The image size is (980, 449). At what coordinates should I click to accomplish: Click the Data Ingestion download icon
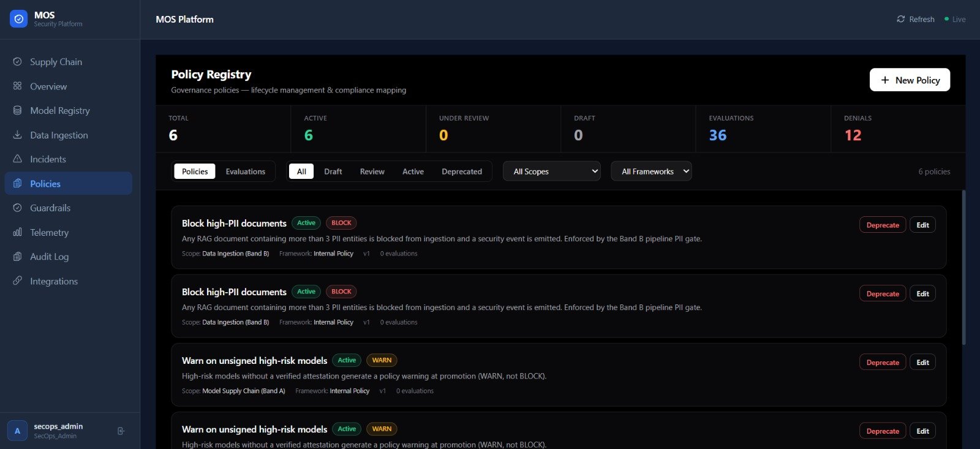(x=17, y=135)
